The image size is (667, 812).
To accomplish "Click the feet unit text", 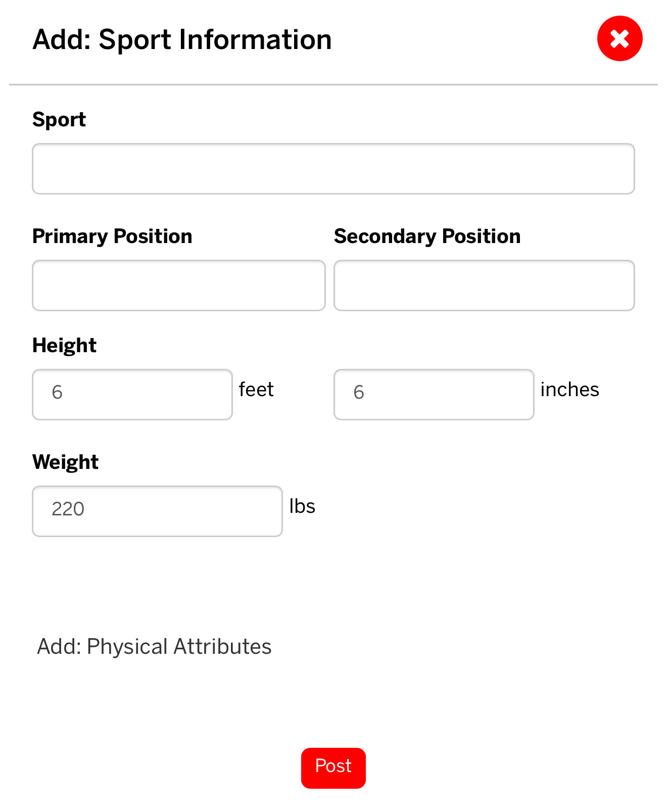I will [x=256, y=390].
